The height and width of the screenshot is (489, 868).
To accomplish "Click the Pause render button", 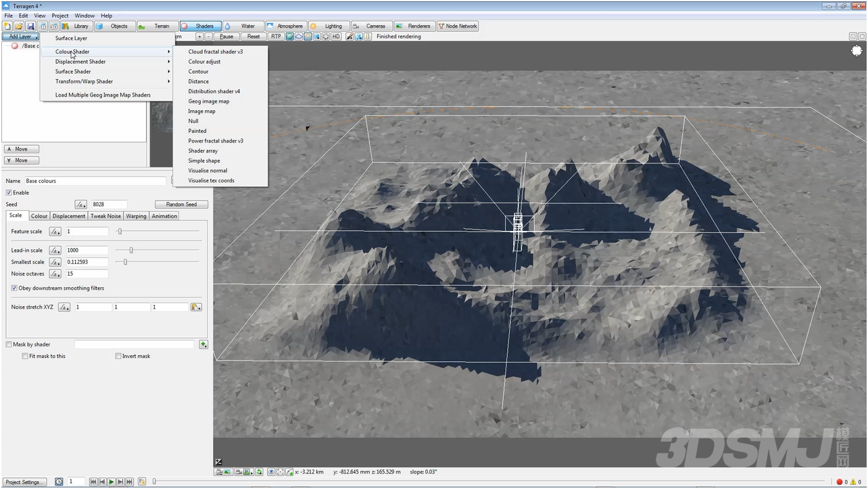I will click(226, 36).
